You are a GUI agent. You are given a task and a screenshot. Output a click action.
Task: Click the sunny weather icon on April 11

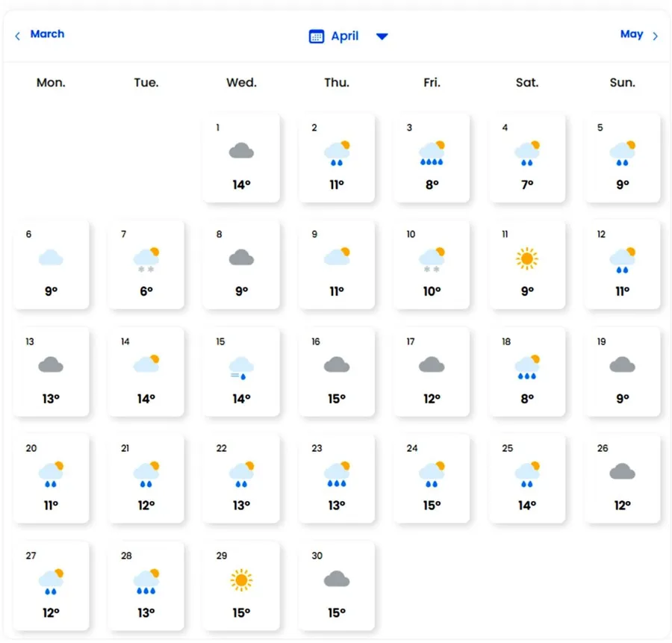pos(526,258)
